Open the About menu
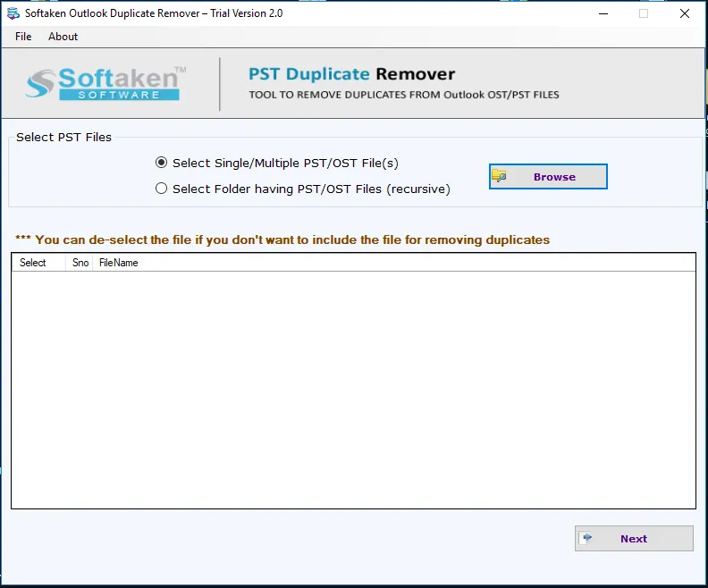708x588 pixels. point(63,37)
